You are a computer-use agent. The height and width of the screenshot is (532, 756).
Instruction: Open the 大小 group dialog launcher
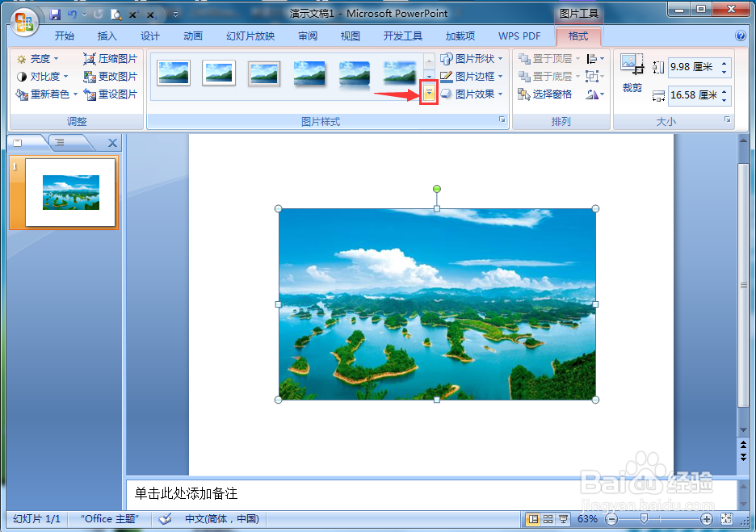coord(728,120)
